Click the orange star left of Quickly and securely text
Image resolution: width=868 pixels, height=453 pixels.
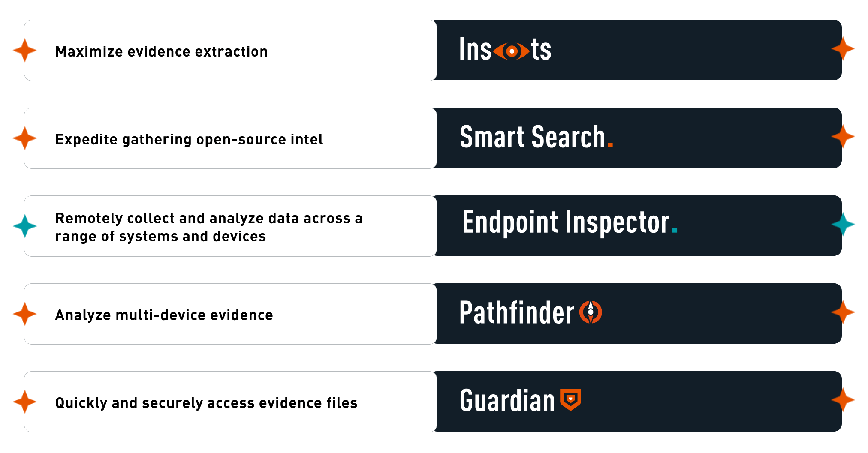point(25,402)
